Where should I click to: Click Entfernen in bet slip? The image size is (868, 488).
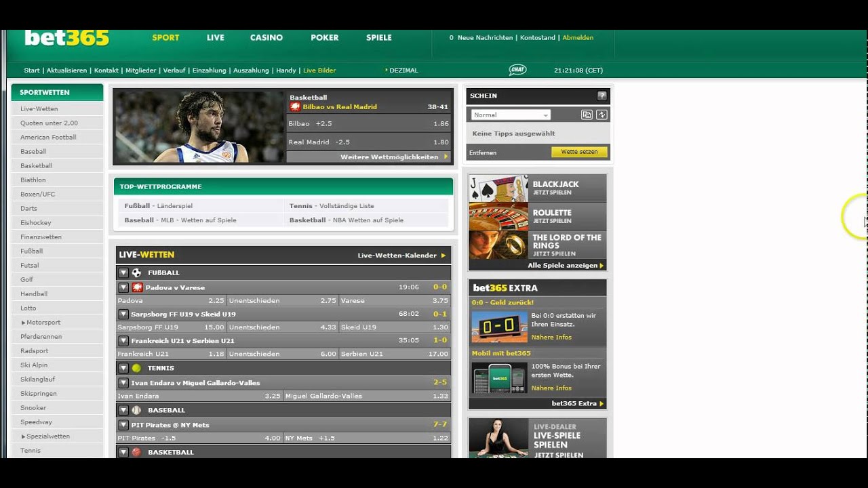coord(483,152)
